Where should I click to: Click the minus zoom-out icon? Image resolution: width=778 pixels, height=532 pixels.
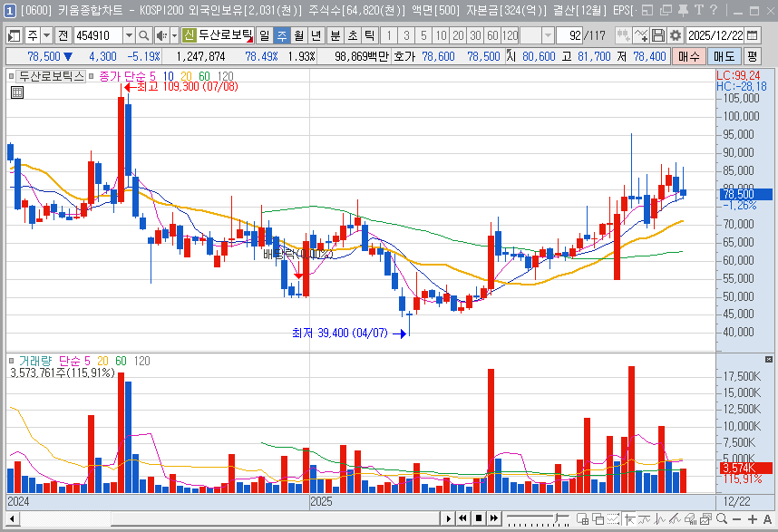[x=736, y=519]
